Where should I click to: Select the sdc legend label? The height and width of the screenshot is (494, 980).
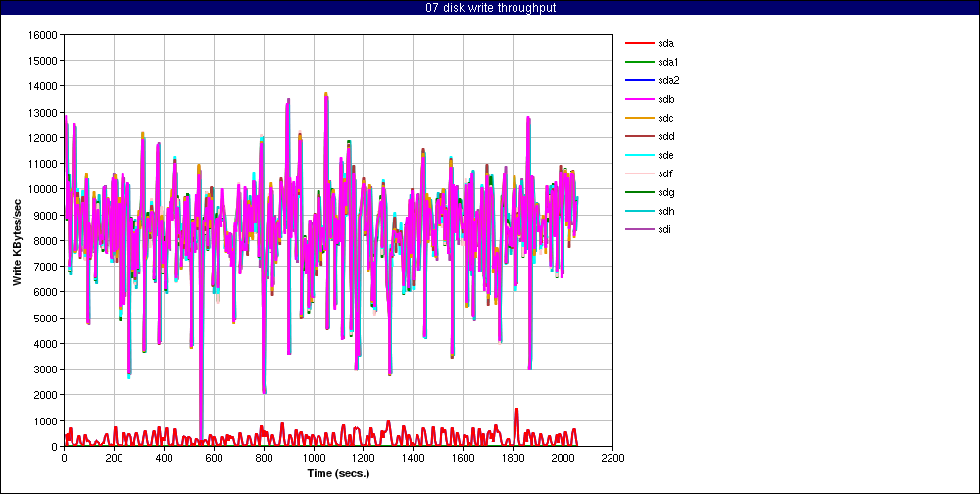tap(665, 119)
